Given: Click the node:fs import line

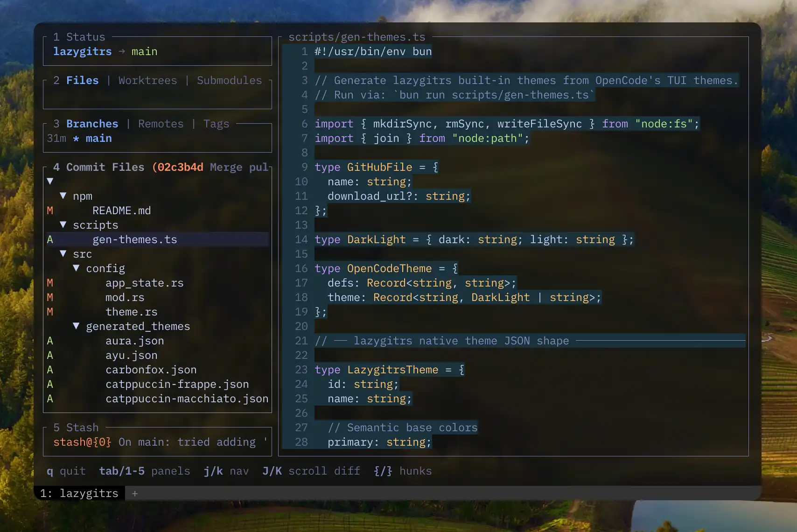Looking at the screenshot, I should 507,124.
